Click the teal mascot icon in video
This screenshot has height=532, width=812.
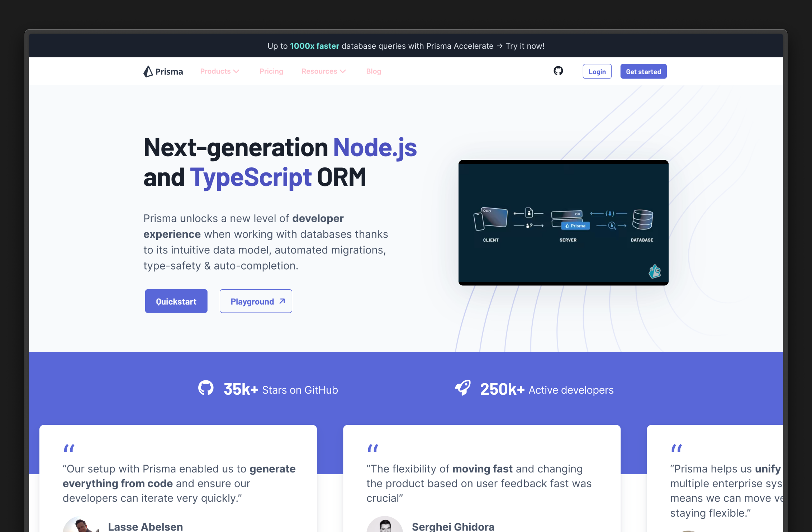click(654, 271)
